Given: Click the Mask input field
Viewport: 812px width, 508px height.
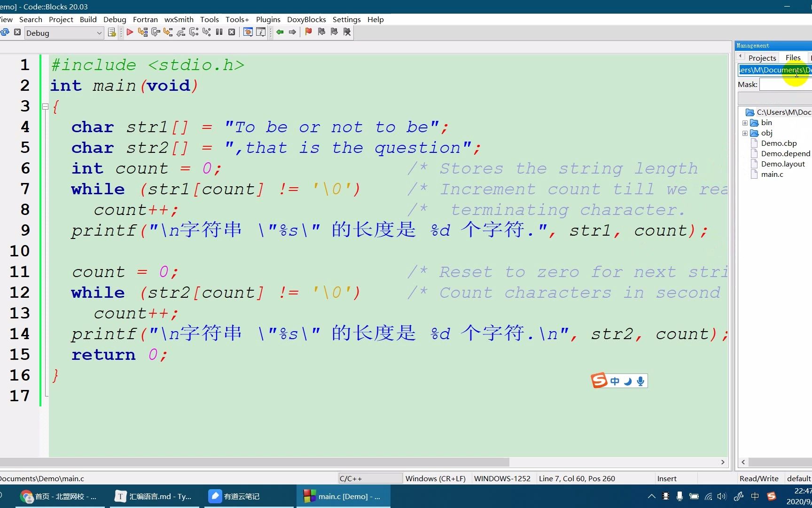Looking at the screenshot, I should tap(786, 85).
